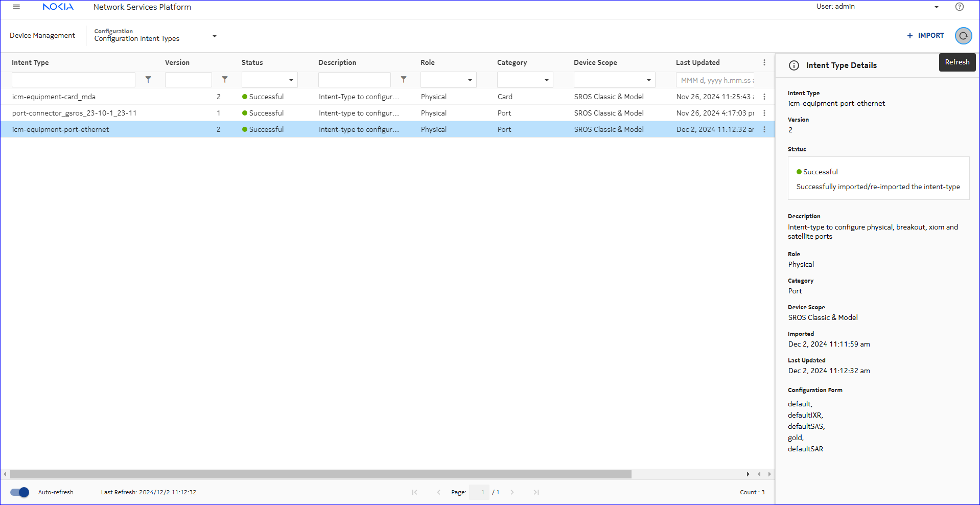Open row actions for icm-equipment-card_mda
Image resolution: width=980 pixels, height=505 pixels.
764,97
